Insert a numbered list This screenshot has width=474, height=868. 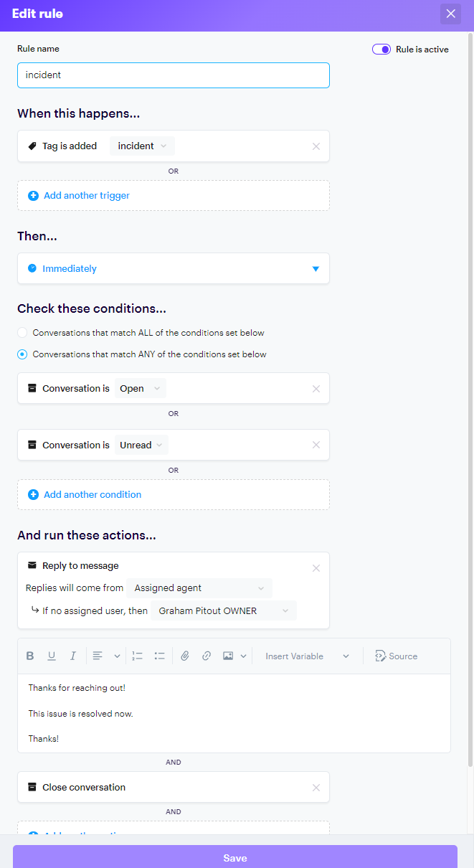(x=138, y=656)
